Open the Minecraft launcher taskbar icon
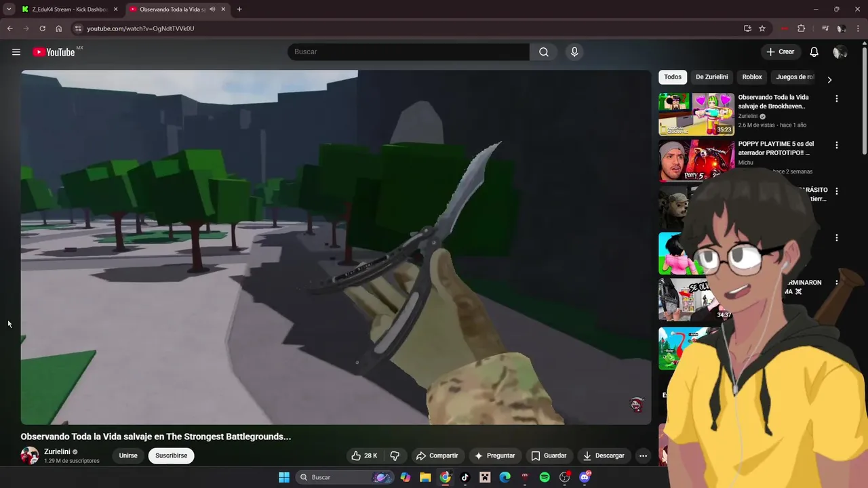 tap(485, 477)
